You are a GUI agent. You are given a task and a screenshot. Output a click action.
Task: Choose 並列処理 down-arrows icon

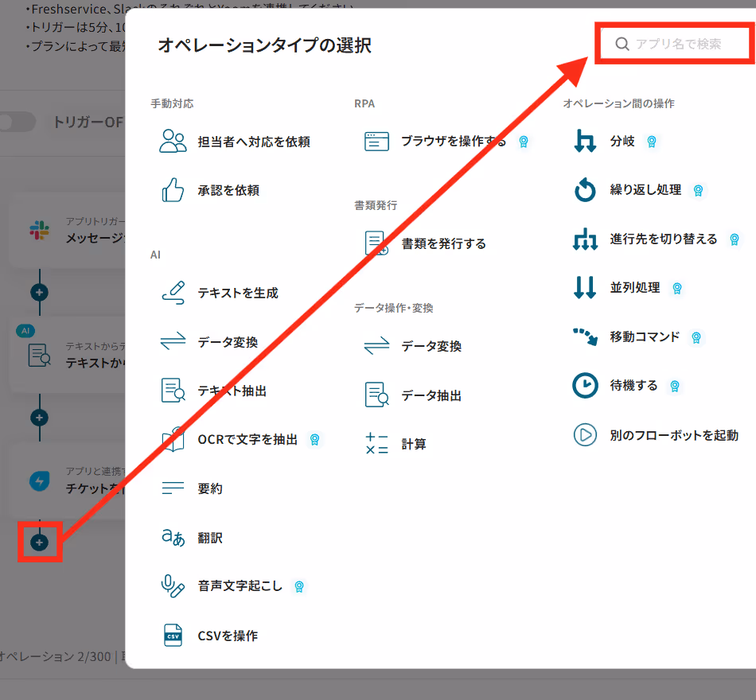click(585, 287)
